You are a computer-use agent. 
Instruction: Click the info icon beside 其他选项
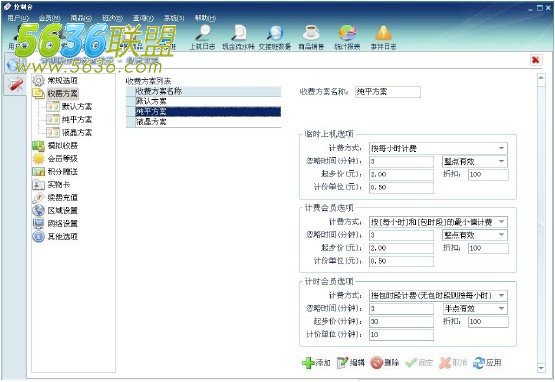(x=38, y=236)
